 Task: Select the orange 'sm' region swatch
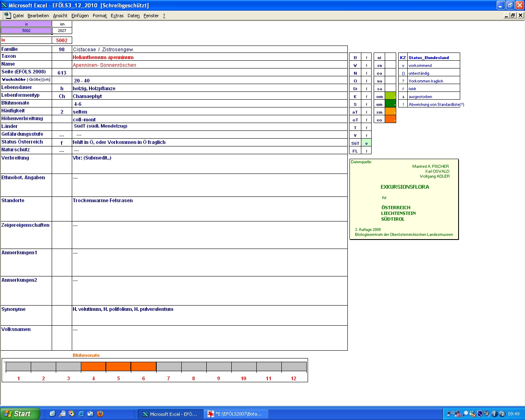[390, 112]
